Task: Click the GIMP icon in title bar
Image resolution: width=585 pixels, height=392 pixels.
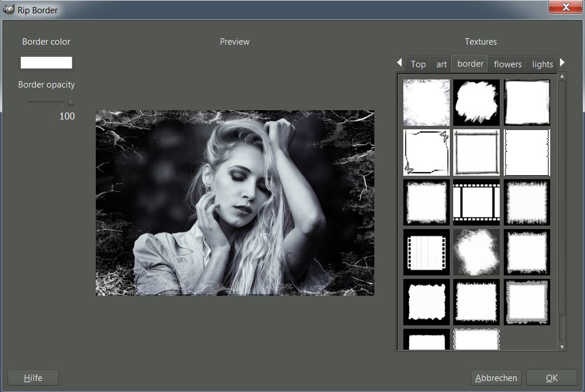Action: tap(8, 10)
